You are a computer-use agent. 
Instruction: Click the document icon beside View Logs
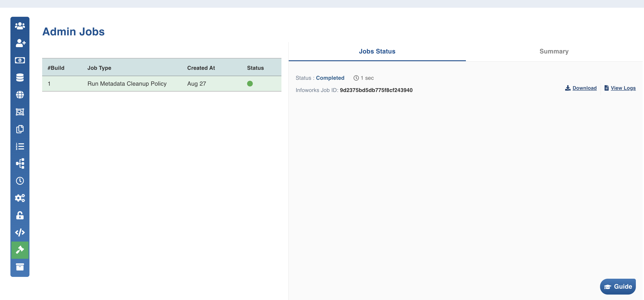(x=606, y=88)
